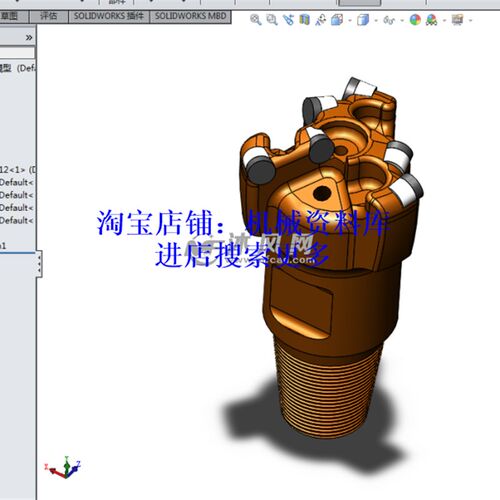500x500 pixels.
Task: Expand the side panel double-chevron
Action: click(29, 37)
